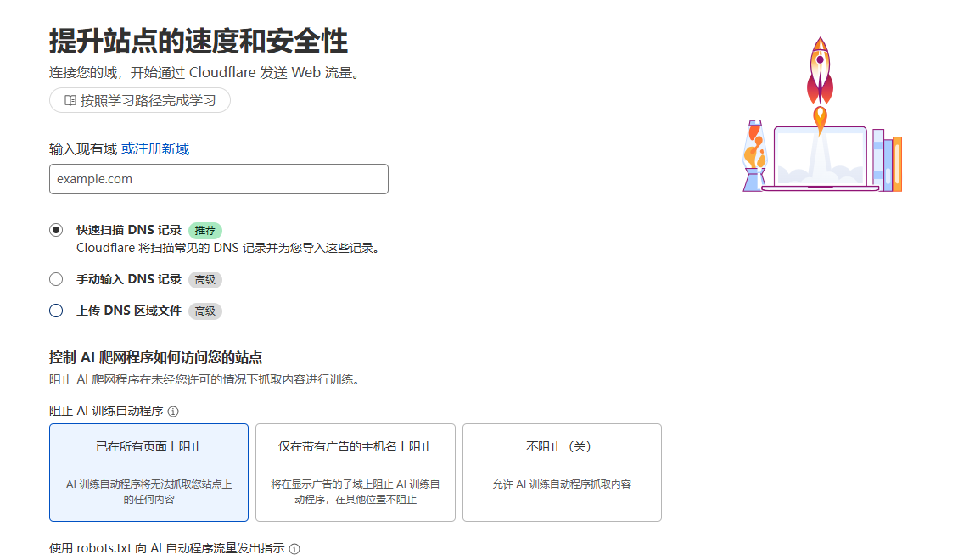Image resolution: width=958 pixels, height=560 pixels.
Task: Click info icon beside 阻止 AI 训练自动程序
Action: click(x=173, y=412)
